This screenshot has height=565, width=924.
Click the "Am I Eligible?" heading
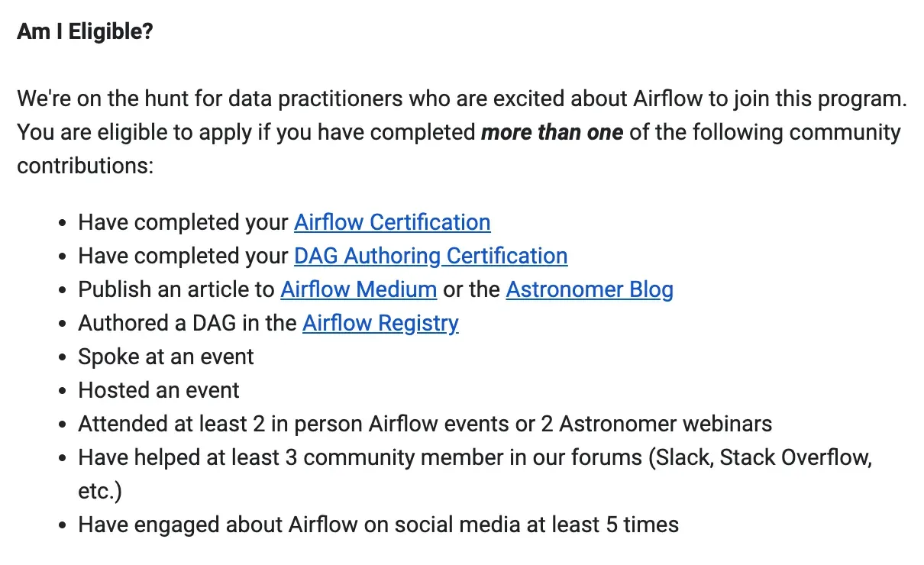[x=85, y=34]
